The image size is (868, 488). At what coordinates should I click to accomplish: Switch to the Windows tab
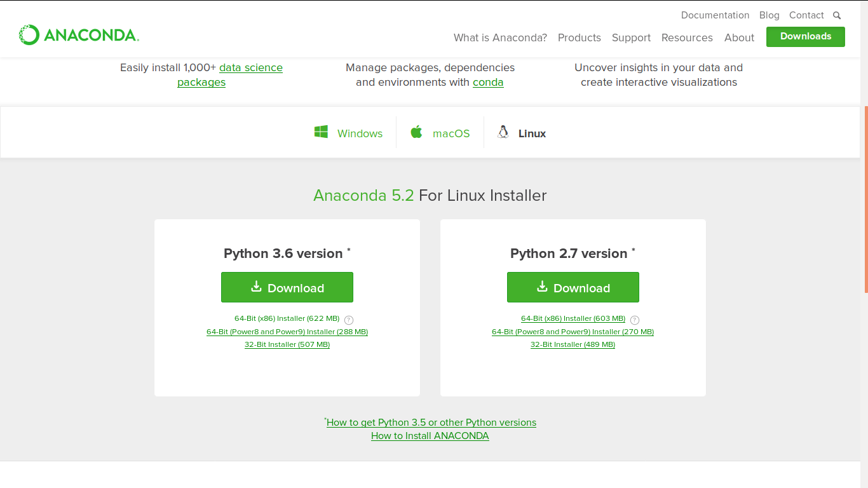pyautogui.click(x=348, y=133)
